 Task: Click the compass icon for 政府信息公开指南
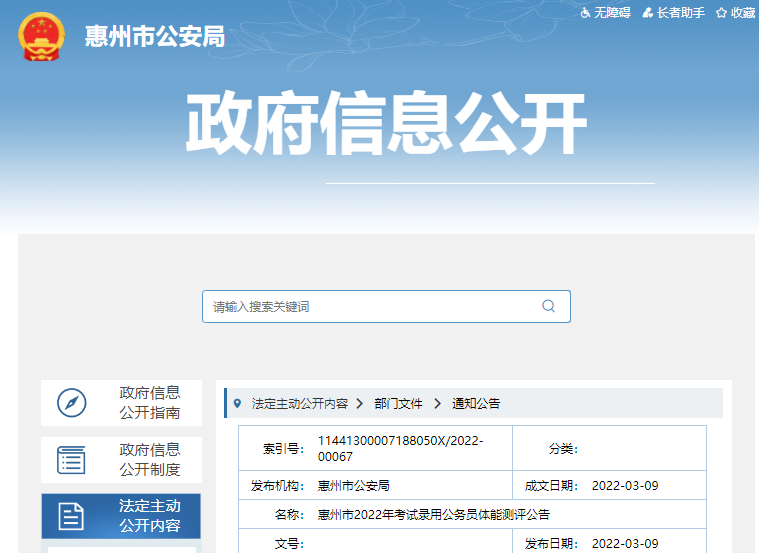(72, 403)
